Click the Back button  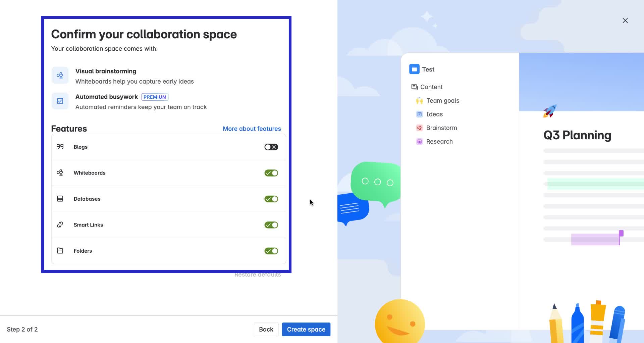click(266, 329)
